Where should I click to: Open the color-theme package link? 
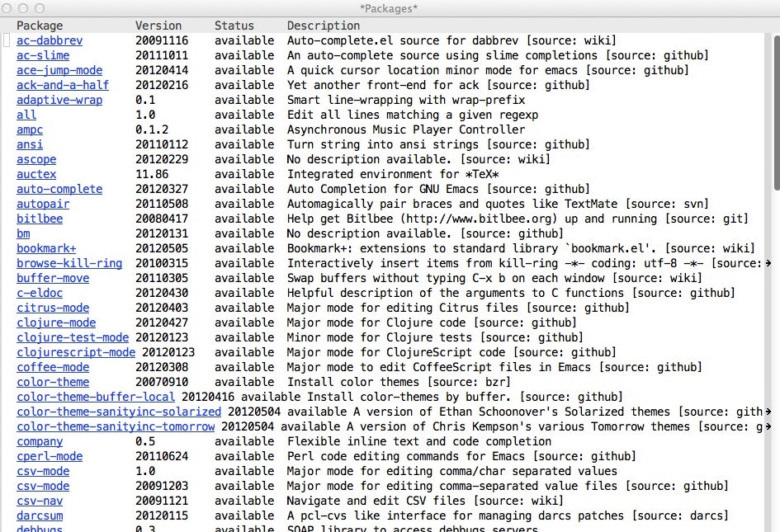[53, 382]
